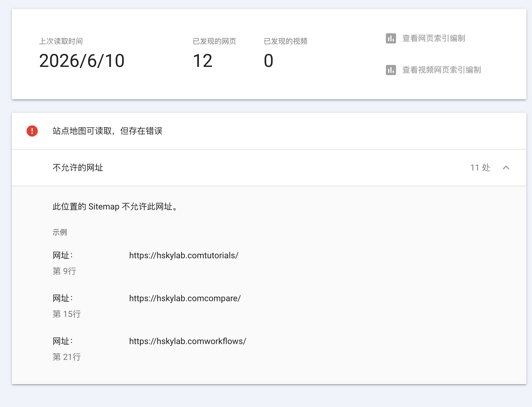Click URL https://hskylab.comcompare/
Screen dimensions: 532x407
coord(185,298)
